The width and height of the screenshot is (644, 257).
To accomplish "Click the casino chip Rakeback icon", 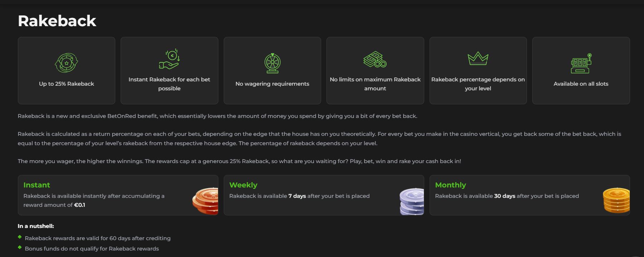I will pyautogui.click(x=66, y=63).
